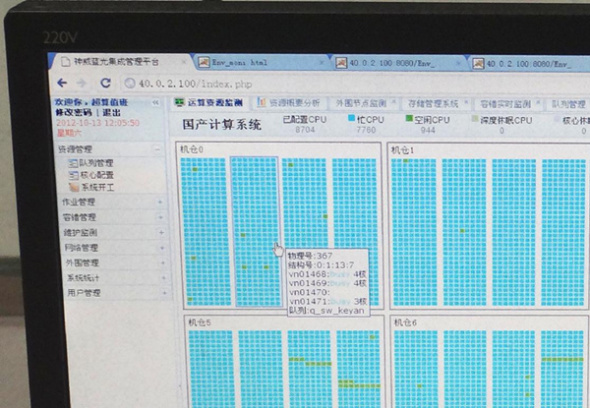This screenshot has height=408, width=590.
Task: Click the 修改密码 link
Action: click(74, 112)
